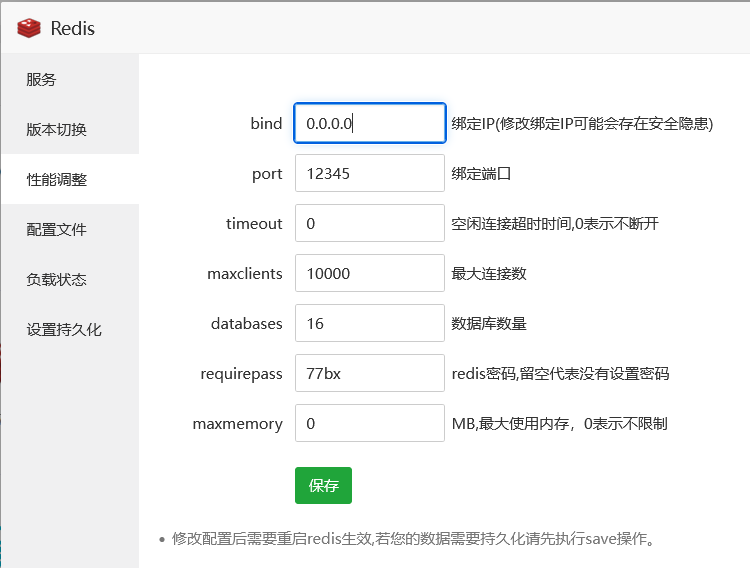Click the maxclients label

(245, 274)
